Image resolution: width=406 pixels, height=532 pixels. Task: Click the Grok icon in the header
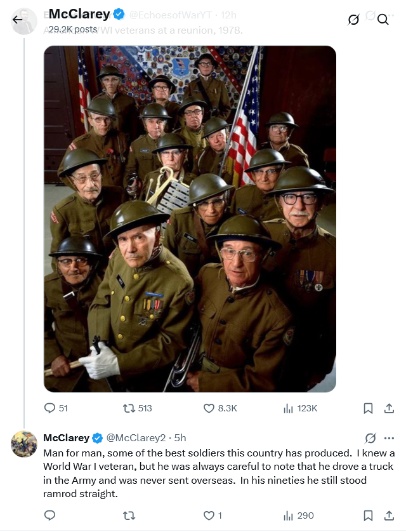point(353,20)
